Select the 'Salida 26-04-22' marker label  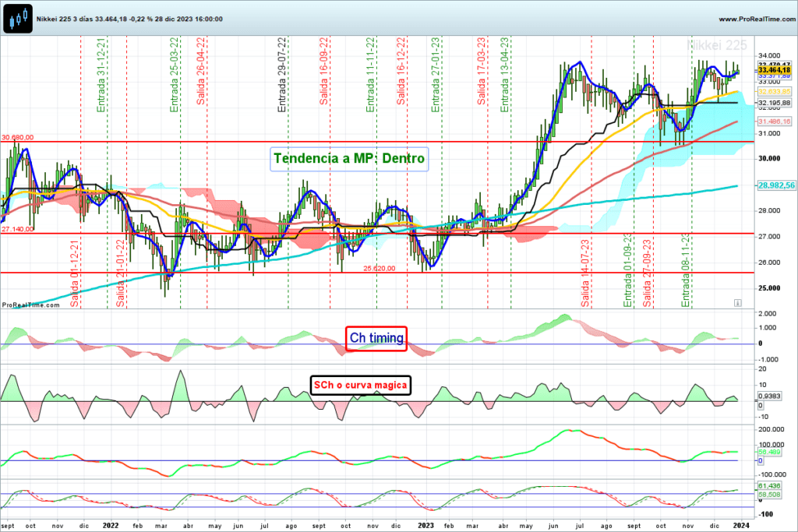pos(200,71)
